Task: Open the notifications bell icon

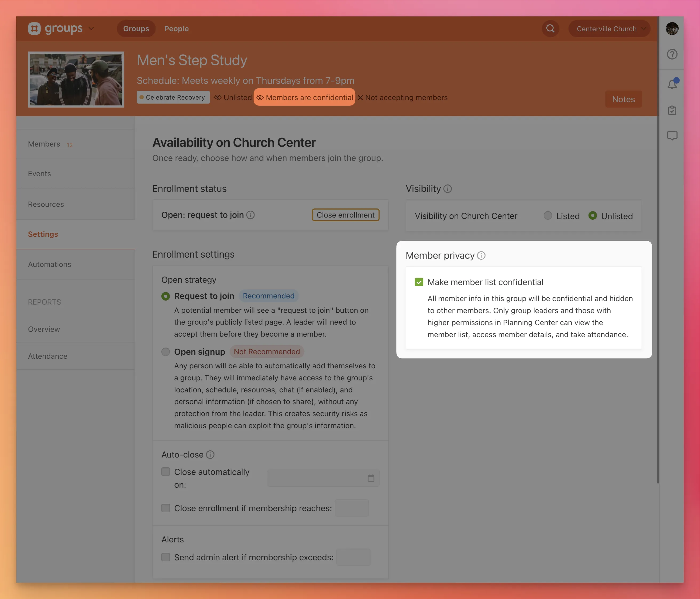Action: [672, 84]
